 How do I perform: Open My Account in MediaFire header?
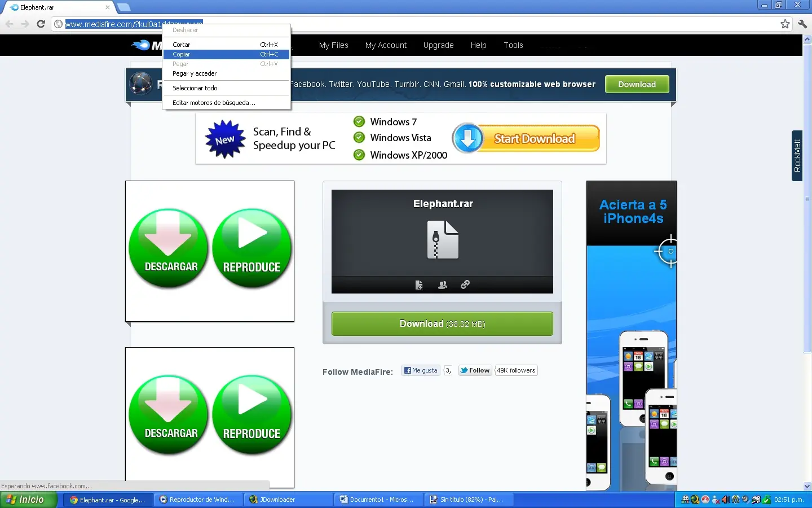coord(386,45)
